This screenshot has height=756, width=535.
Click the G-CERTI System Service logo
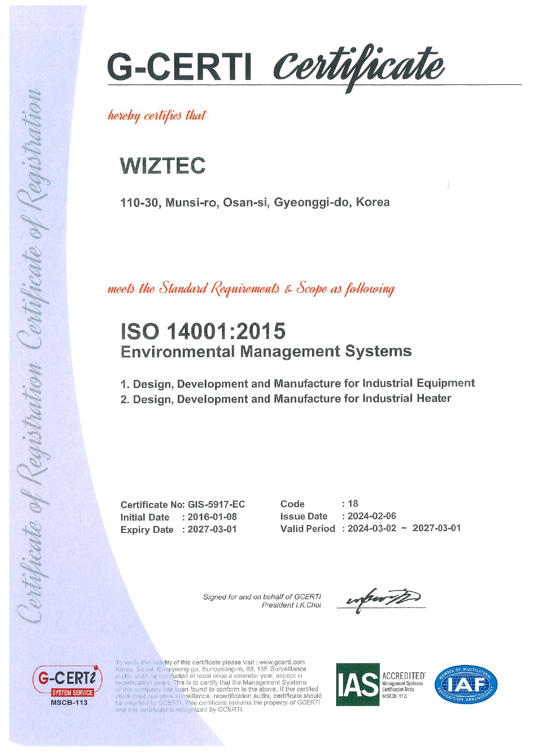tap(68, 681)
